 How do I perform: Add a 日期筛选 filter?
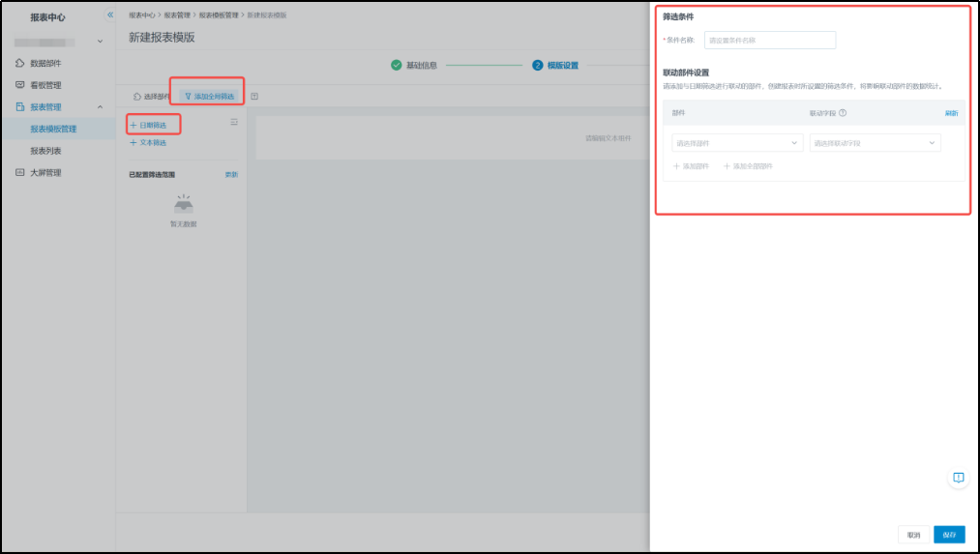pyautogui.click(x=148, y=126)
